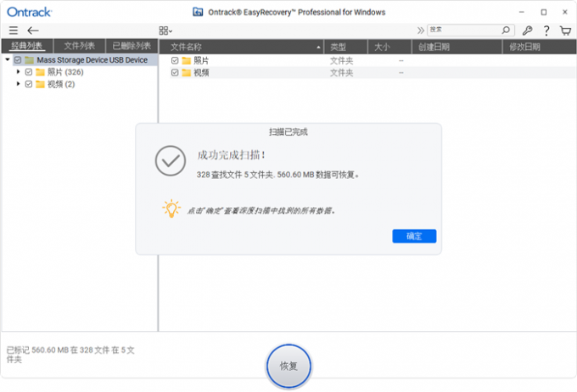577x392 pixels.
Task: Select the 视频 folder name in file list
Action: [x=201, y=72]
